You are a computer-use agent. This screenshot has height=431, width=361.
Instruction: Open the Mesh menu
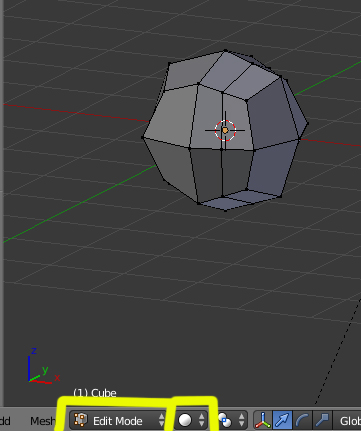coord(42,421)
